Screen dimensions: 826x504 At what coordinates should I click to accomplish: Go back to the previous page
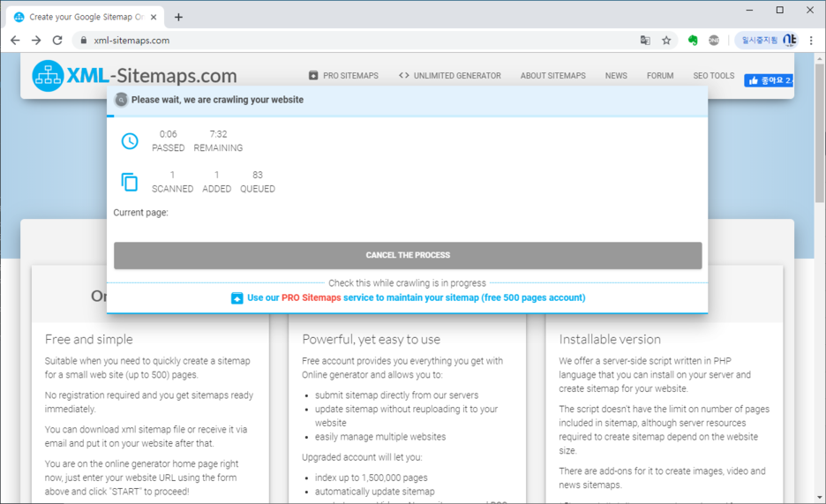tap(15, 40)
